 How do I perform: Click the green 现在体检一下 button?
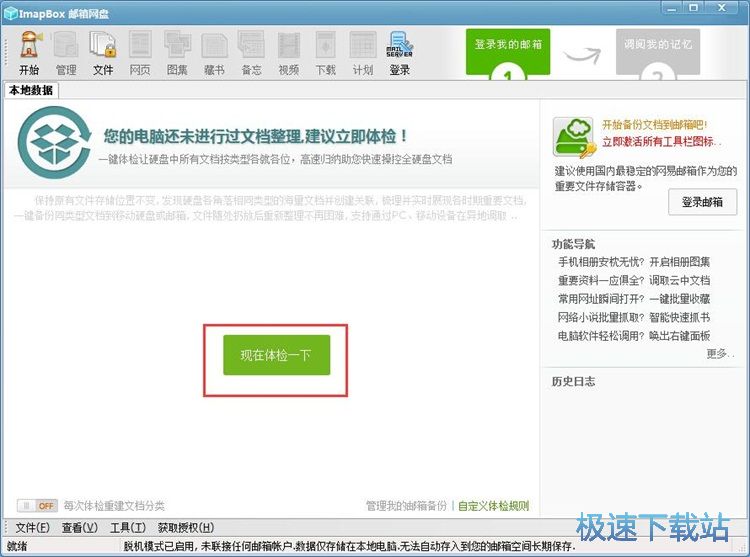tap(276, 355)
